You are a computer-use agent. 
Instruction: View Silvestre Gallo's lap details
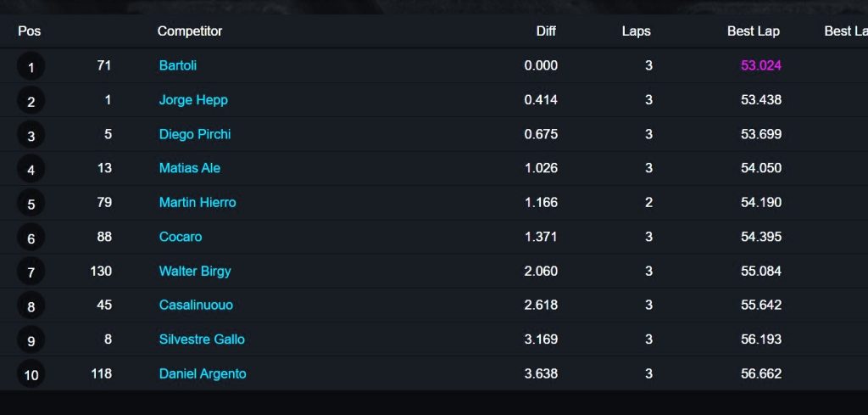coord(202,339)
